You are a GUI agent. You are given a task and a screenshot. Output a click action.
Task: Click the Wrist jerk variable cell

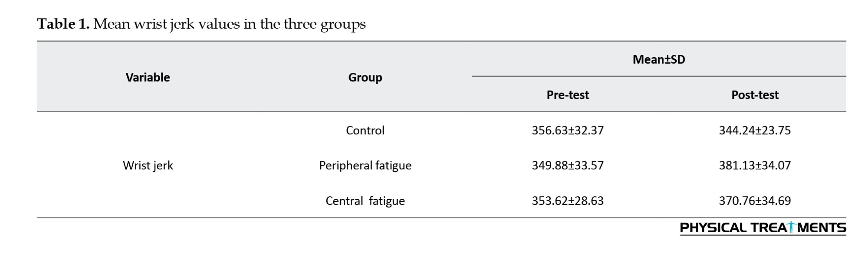click(x=148, y=165)
